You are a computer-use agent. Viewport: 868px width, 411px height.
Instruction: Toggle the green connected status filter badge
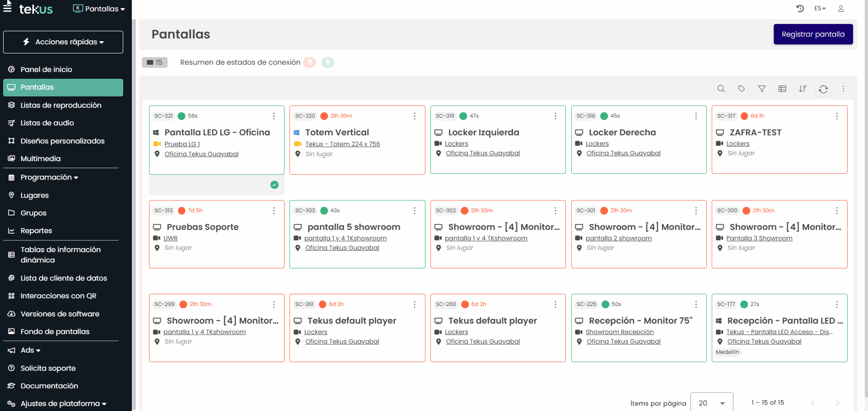tap(328, 62)
